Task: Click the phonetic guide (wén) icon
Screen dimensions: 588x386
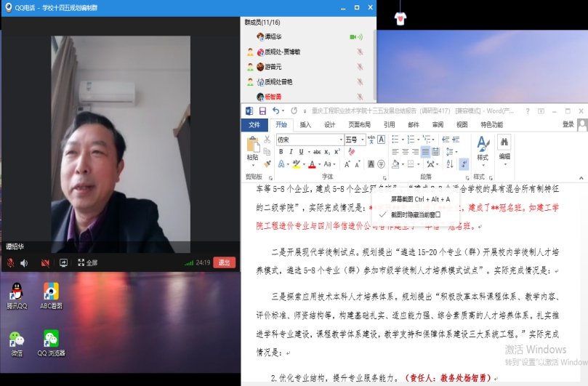Action: tap(371, 140)
